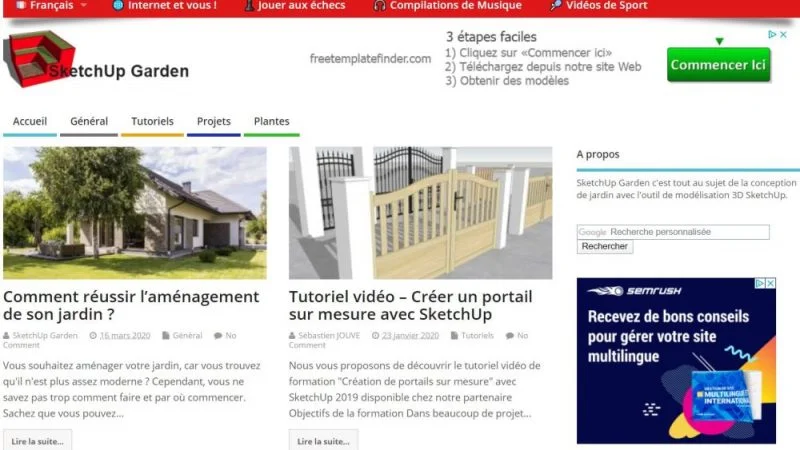800x450 pixels.
Task: Open the Plantes tab
Action: tap(271, 121)
